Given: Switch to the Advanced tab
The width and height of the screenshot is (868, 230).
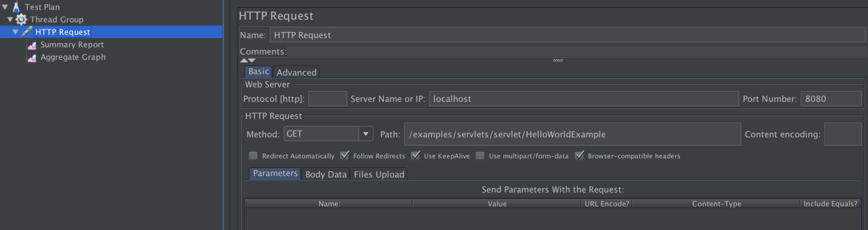Looking at the screenshot, I should tap(296, 72).
